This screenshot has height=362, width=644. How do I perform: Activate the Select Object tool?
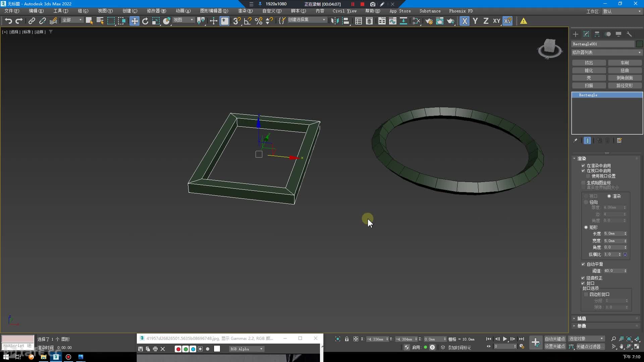pos(89,21)
